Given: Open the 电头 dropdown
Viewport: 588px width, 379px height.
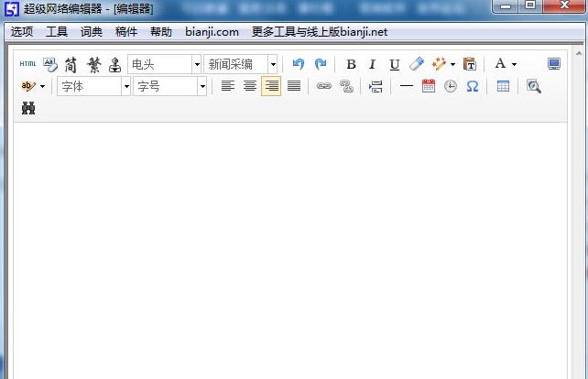Looking at the screenshot, I should (x=165, y=64).
